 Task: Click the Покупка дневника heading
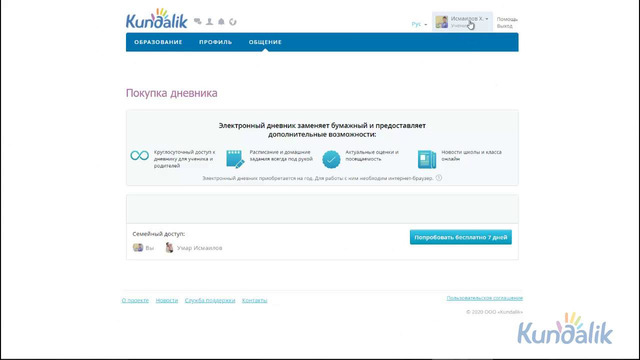(171, 93)
